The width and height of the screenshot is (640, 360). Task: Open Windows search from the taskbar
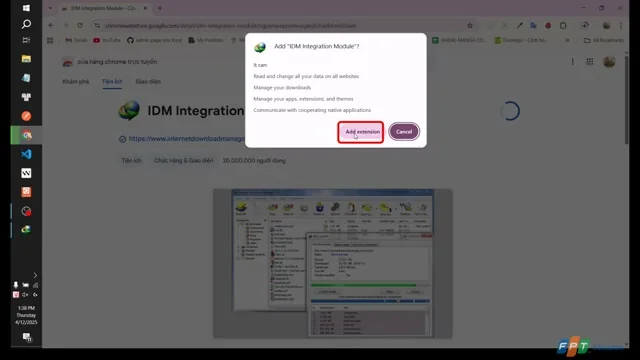tap(26, 24)
